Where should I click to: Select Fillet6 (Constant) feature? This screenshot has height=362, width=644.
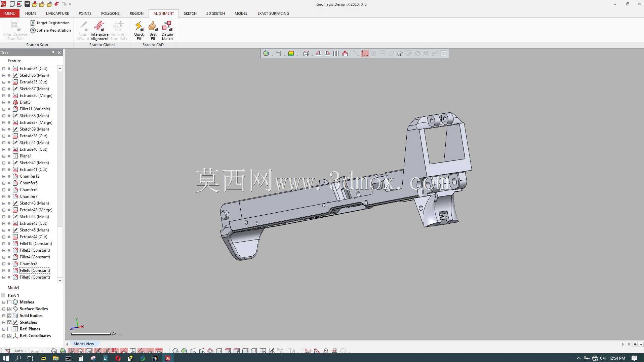[x=35, y=270]
